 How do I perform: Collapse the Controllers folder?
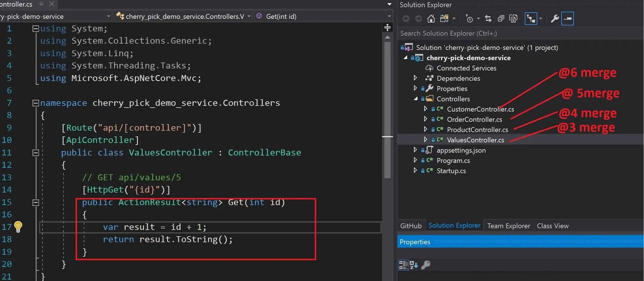tap(415, 99)
